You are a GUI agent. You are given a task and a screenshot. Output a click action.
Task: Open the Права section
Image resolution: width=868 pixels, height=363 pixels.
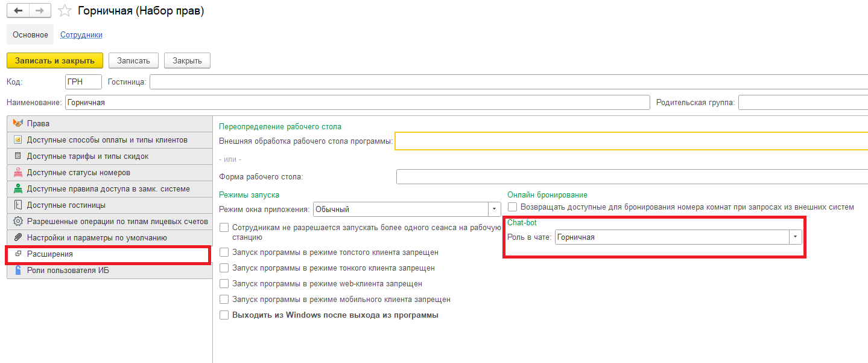tap(109, 123)
